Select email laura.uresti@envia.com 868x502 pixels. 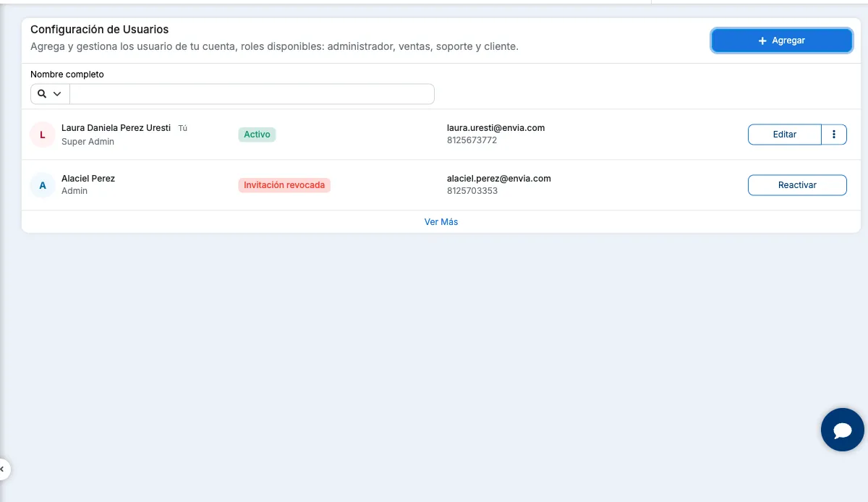coord(495,128)
